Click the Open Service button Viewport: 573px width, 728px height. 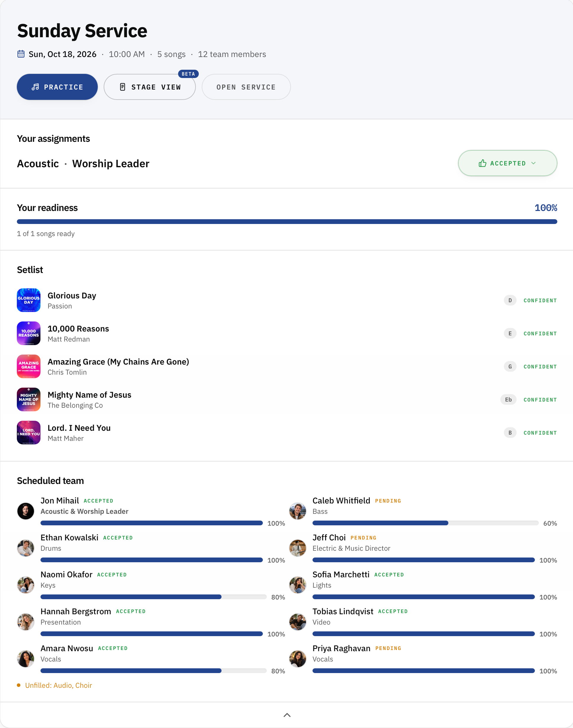point(246,87)
